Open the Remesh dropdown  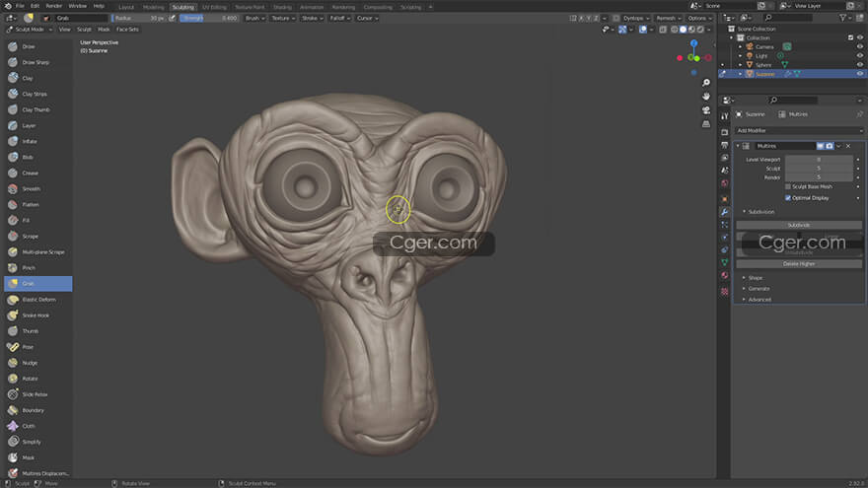(668, 19)
